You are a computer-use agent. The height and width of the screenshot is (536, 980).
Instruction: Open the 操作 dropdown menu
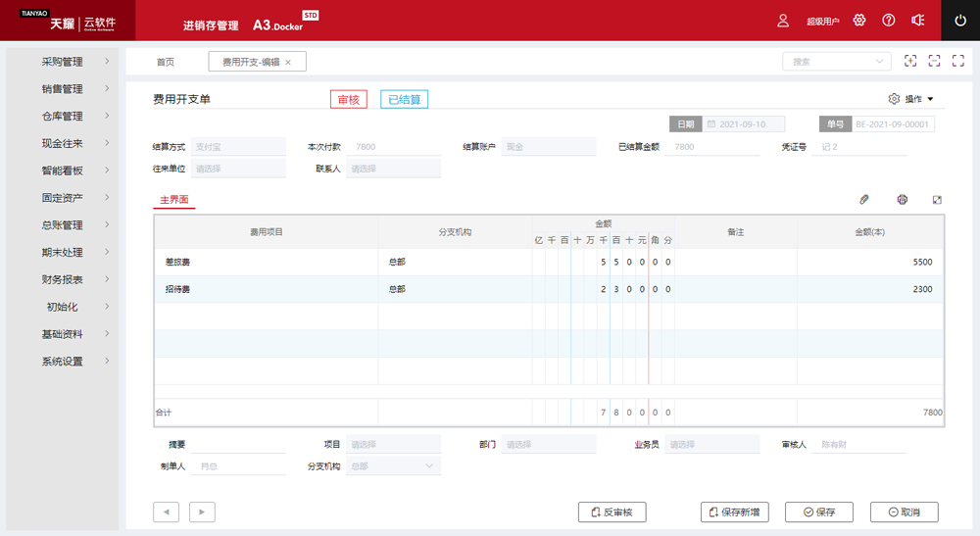tap(911, 99)
